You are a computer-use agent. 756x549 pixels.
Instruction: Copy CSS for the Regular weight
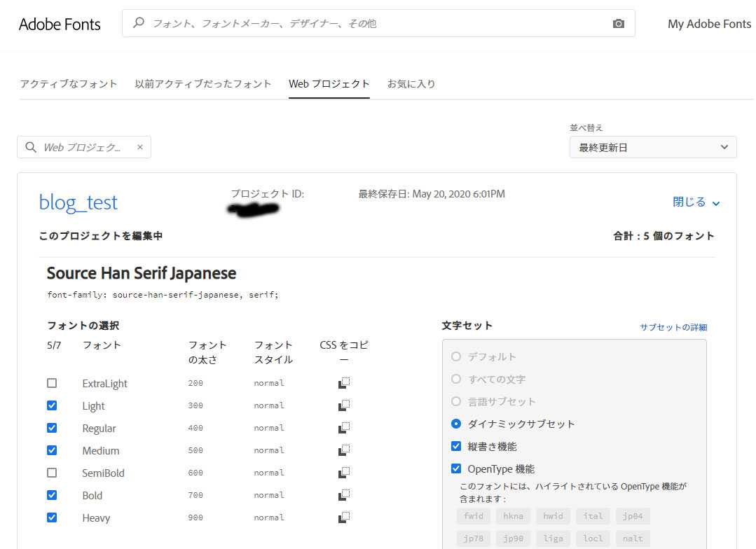click(x=344, y=428)
